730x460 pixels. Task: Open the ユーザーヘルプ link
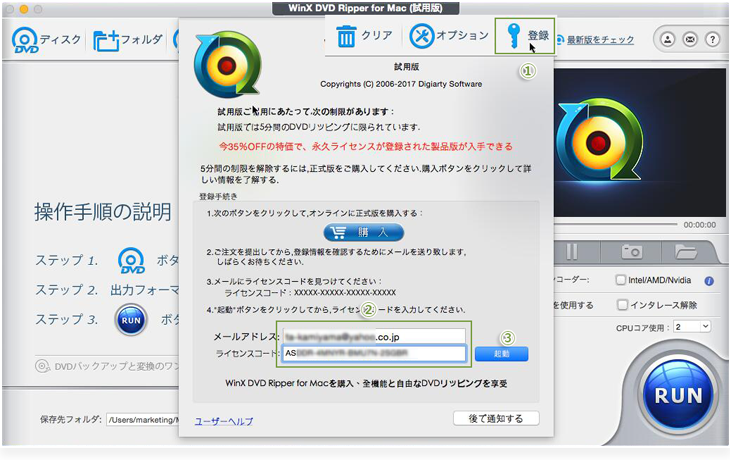pyautogui.click(x=224, y=422)
